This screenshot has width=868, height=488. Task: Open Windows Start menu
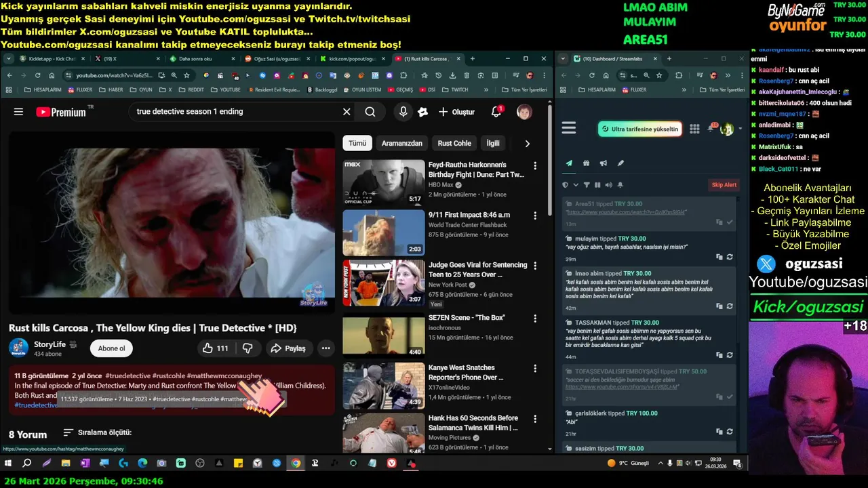[x=9, y=463]
